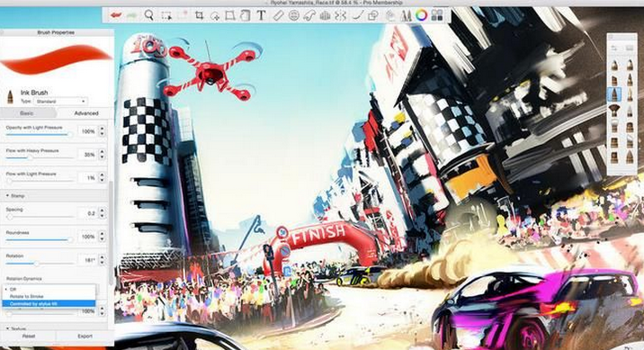The image size is (644, 350).
Task: Select the Transform move tool
Action: [x=215, y=16]
